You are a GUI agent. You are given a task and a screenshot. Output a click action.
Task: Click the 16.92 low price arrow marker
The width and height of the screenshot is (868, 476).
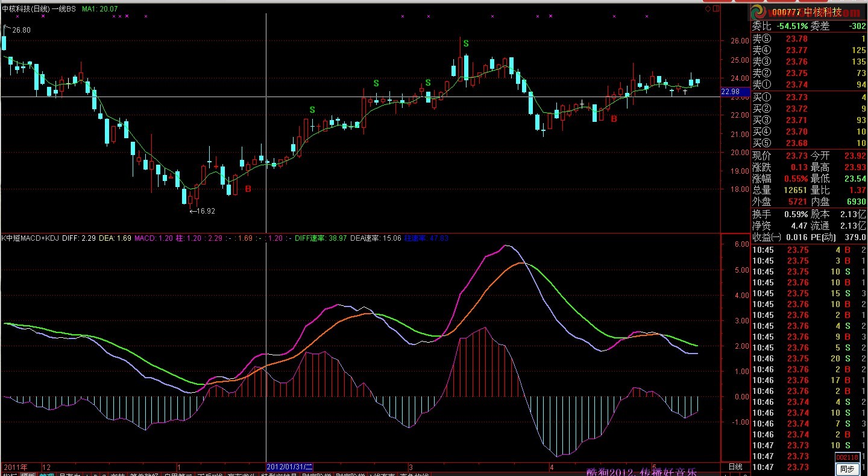click(x=203, y=211)
